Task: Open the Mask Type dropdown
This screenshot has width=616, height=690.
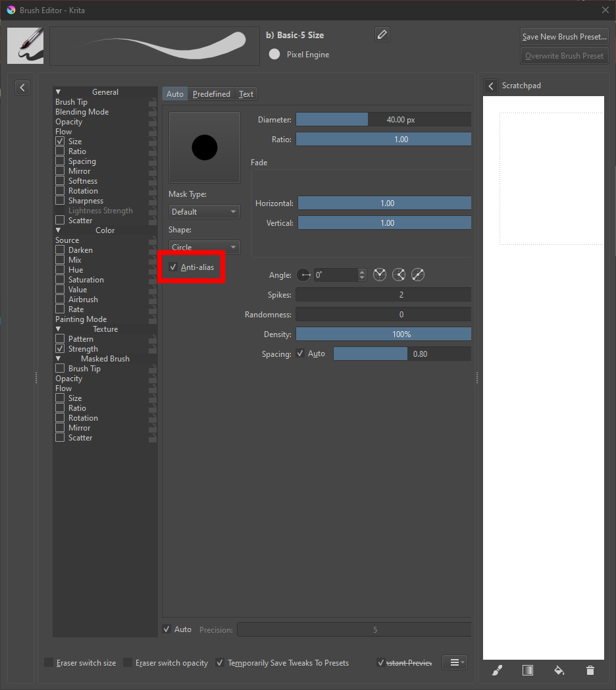Action: point(204,211)
